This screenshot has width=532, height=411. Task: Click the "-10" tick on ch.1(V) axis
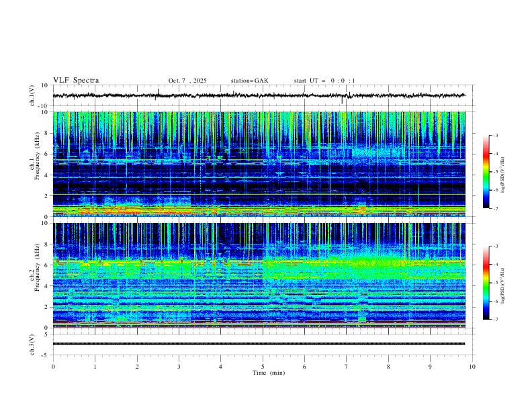click(x=44, y=106)
